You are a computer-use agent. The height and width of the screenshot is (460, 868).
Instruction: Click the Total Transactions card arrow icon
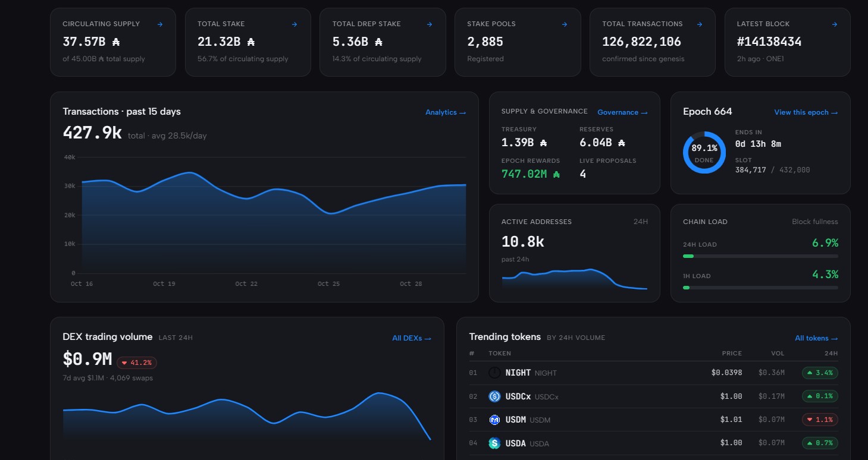[x=700, y=24]
